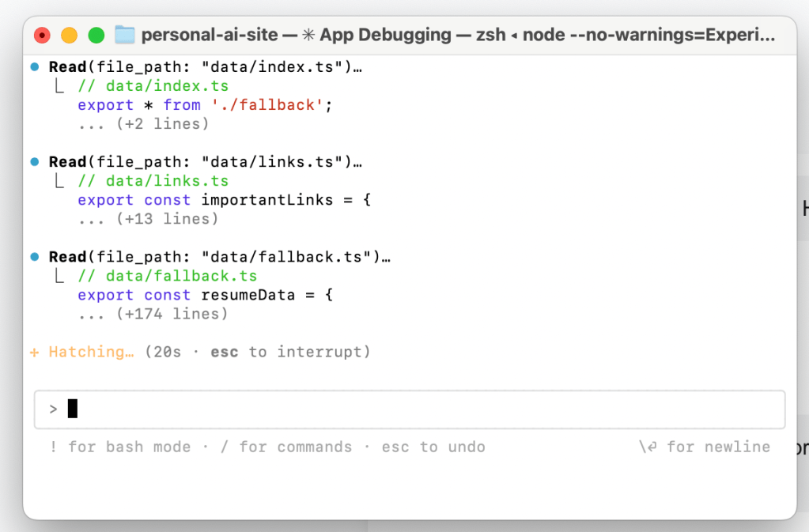809x532 pixels.
Task: Expand the collapsed "(+174 lines)" output
Action: point(152,314)
